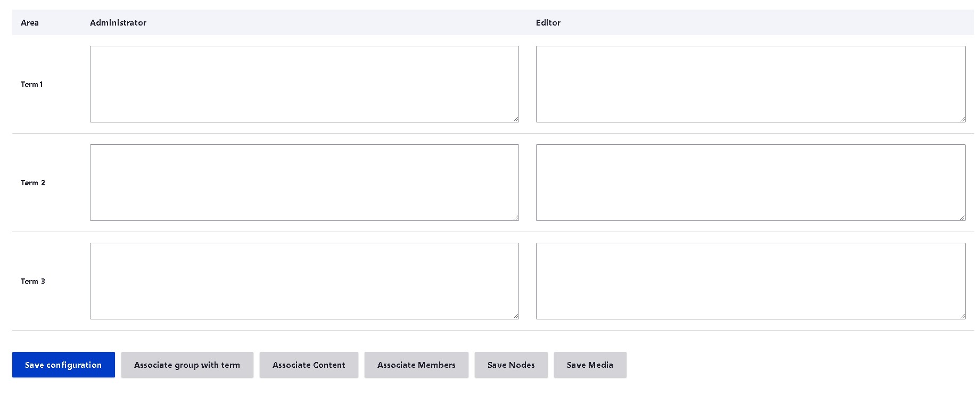Click into Term 2 Editor text area
This screenshot has width=980, height=395.
click(x=750, y=183)
